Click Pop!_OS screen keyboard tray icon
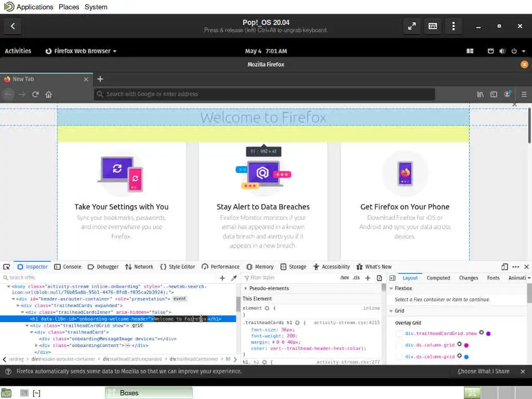The height and width of the screenshot is (399, 532). click(x=490, y=51)
